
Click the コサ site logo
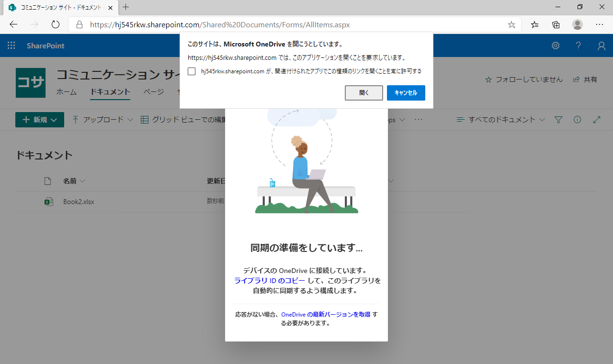click(x=31, y=83)
